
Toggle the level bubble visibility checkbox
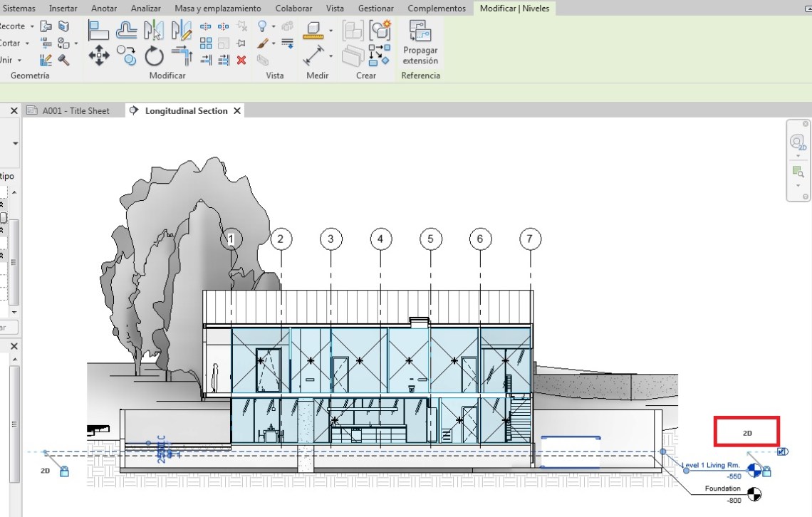(783, 451)
